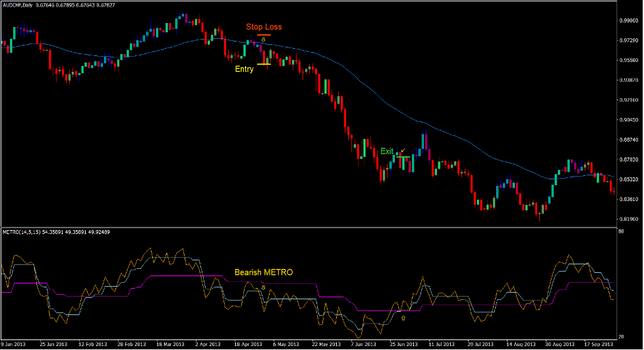
Task: Select the green Exit level line
Action: (x=403, y=157)
